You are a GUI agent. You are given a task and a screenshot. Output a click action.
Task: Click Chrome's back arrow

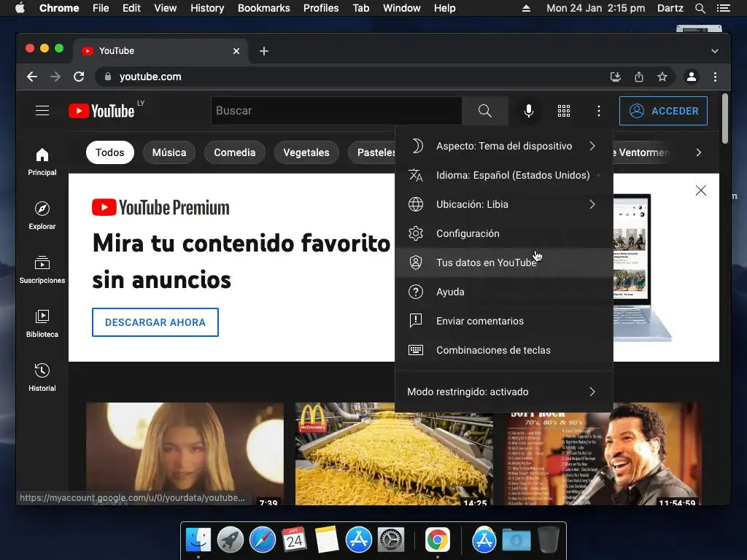[x=32, y=77]
